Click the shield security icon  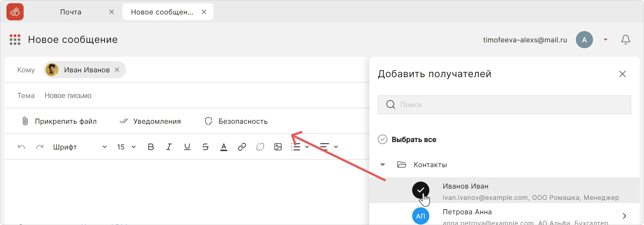tap(208, 121)
